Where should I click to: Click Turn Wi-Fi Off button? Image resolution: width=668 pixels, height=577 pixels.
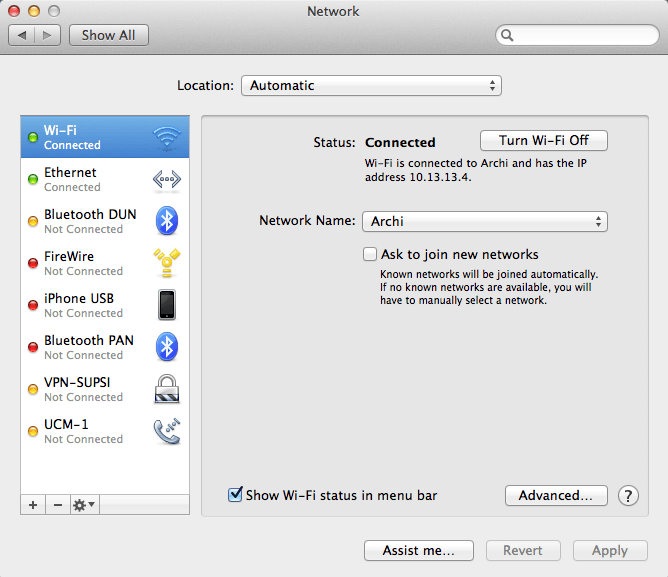544,141
